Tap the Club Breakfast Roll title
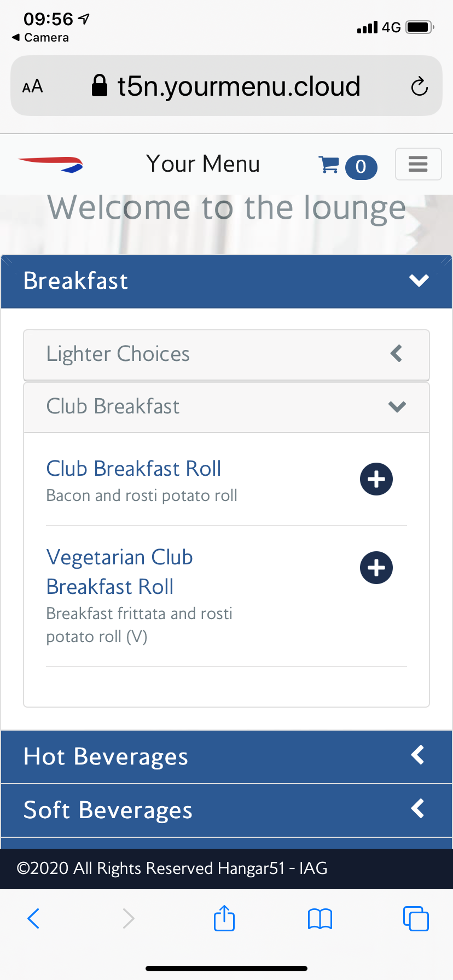 coord(133,469)
